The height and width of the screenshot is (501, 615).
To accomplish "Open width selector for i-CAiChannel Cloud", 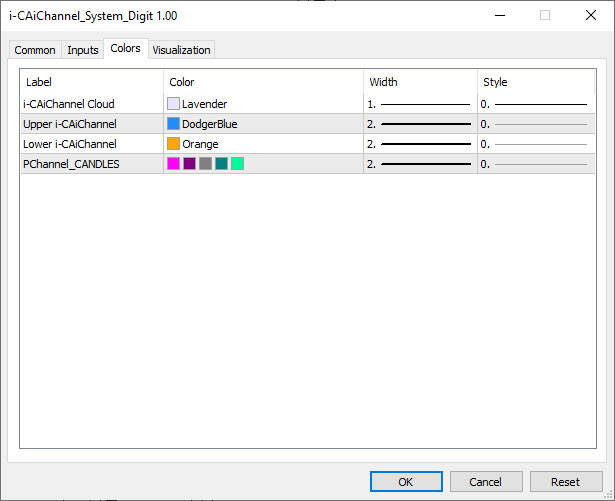I will point(420,104).
